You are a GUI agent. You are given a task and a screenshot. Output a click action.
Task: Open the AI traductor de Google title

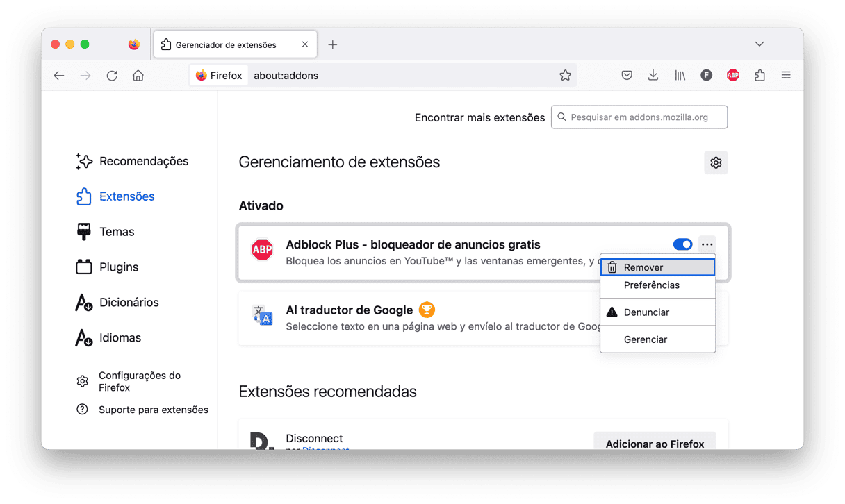click(350, 310)
